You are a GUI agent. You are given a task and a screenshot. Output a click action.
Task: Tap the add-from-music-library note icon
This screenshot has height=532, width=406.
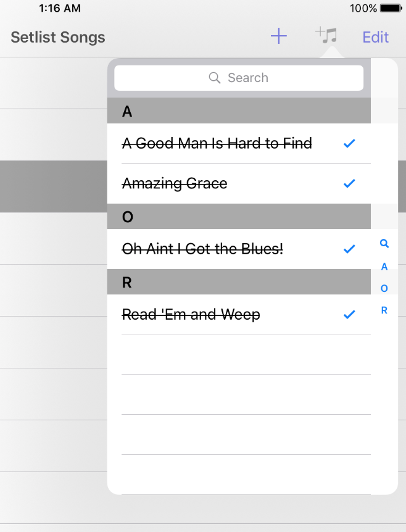point(326,36)
